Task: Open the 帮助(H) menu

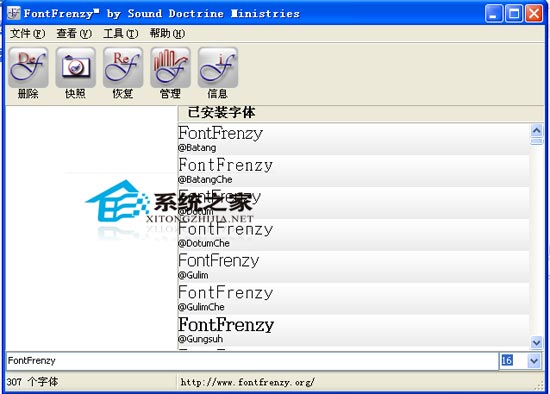Action: (x=167, y=34)
